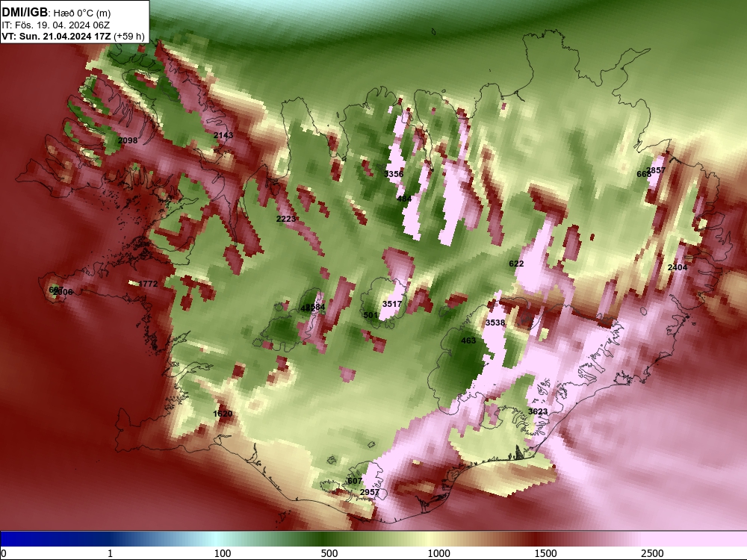
Task: Click the map value 2223
Action: (x=286, y=219)
